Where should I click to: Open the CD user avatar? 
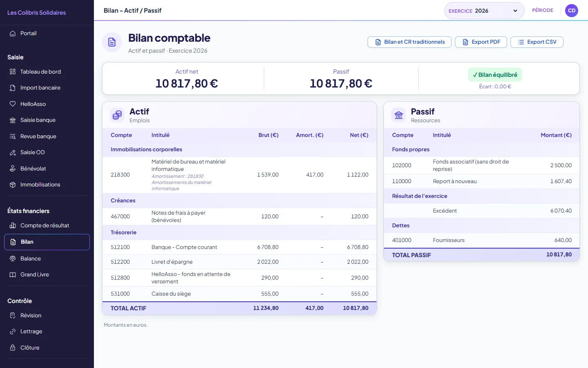(x=572, y=11)
